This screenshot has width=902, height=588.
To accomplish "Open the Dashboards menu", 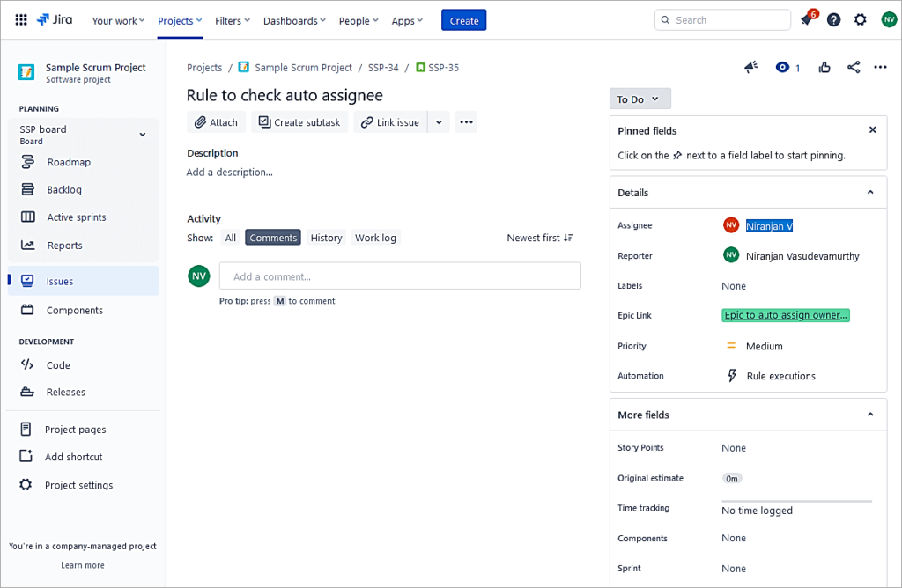I will coord(295,20).
